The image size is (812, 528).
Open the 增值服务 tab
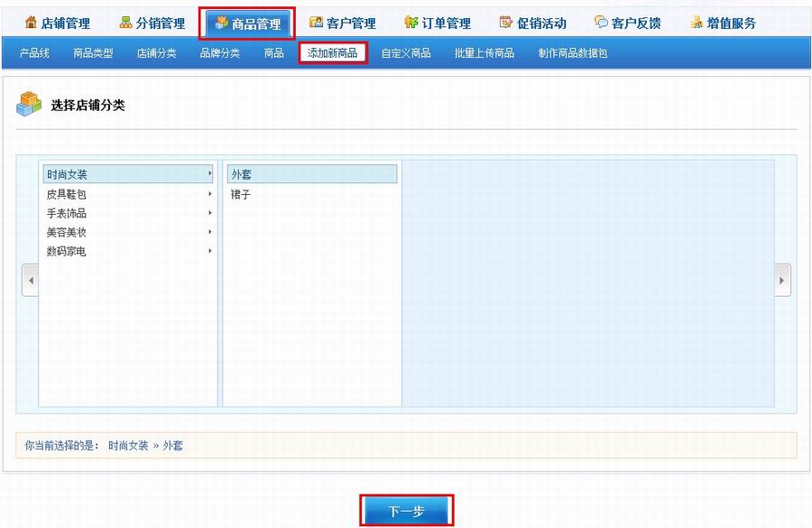pos(724,23)
